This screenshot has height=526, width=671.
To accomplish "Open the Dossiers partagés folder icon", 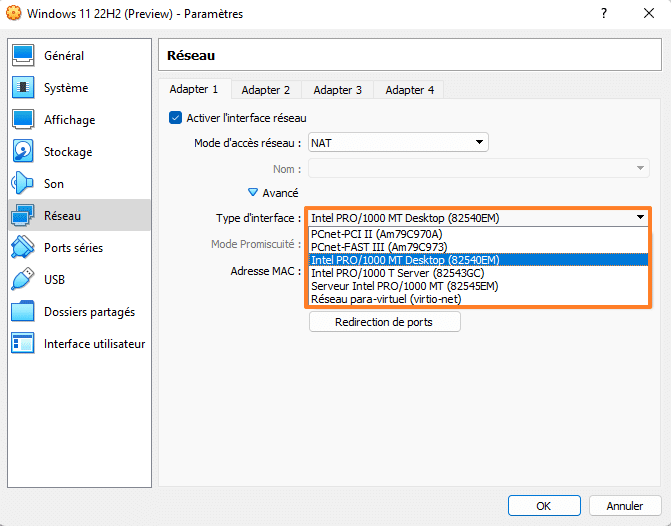I will 24,312.
